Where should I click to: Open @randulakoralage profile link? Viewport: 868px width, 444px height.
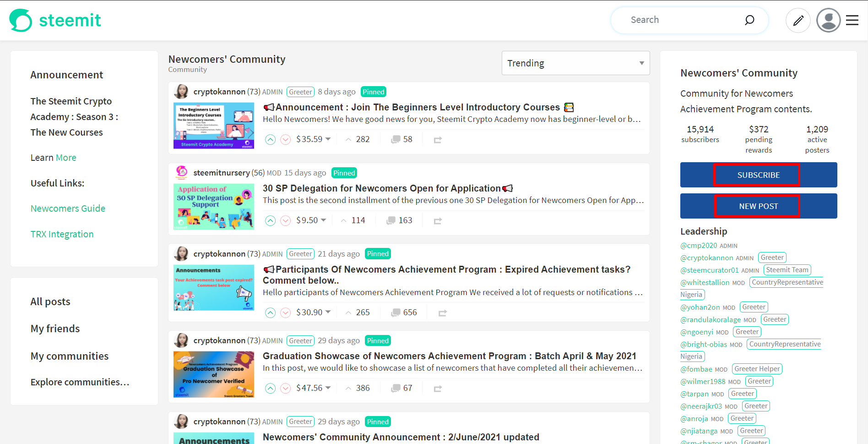[711, 320]
